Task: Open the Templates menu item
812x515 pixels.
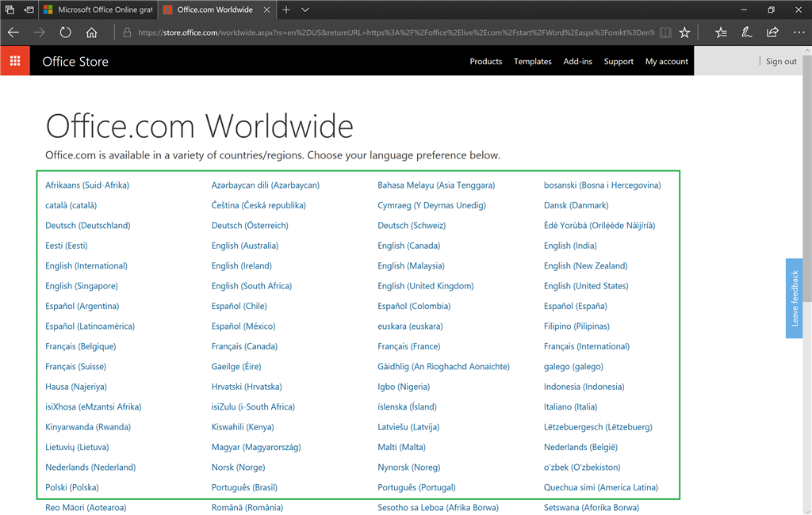Action: click(x=532, y=61)
